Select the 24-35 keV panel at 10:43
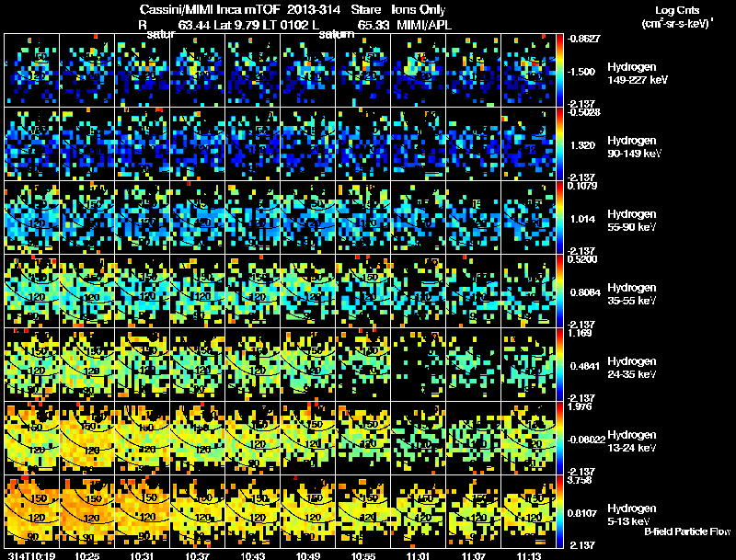 (252, 365)
